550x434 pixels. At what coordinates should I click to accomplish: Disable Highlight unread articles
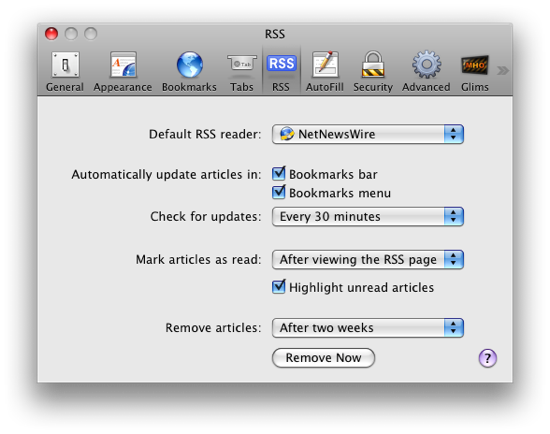coord(279,287)
